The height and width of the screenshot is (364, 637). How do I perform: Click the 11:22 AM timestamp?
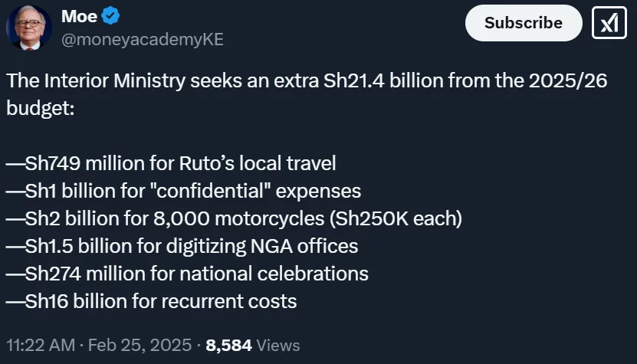point(41,345)
